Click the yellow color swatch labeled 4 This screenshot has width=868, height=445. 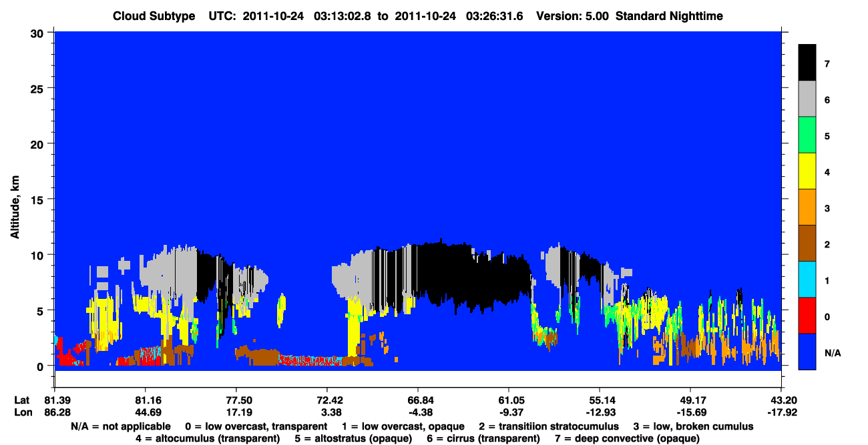807,171
